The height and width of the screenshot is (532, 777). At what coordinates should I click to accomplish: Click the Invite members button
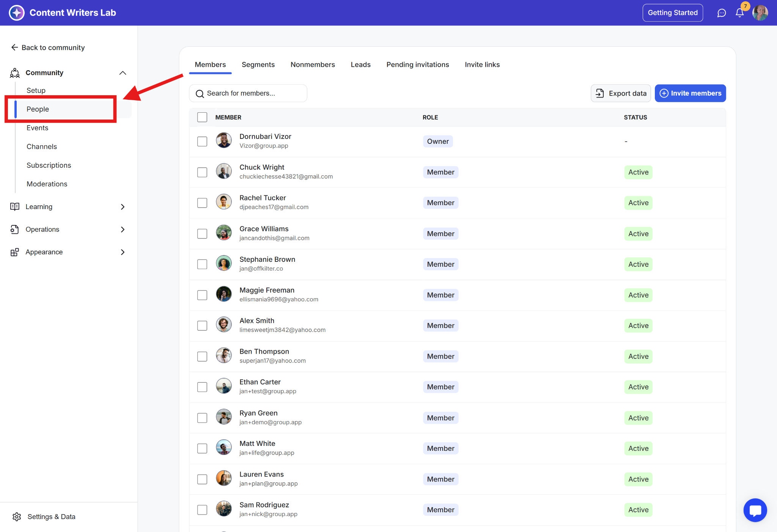[690, 93]
